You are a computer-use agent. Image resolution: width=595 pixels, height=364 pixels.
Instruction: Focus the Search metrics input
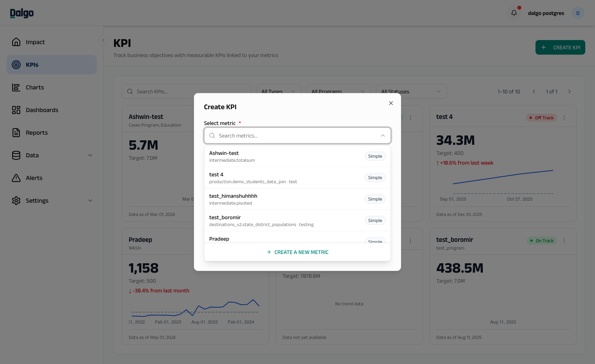click(x=297, y=135)
